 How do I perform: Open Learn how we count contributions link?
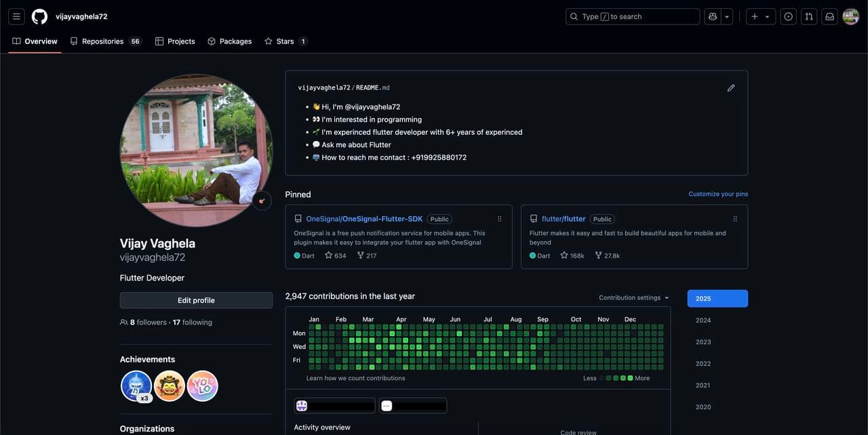coord(355,378)
